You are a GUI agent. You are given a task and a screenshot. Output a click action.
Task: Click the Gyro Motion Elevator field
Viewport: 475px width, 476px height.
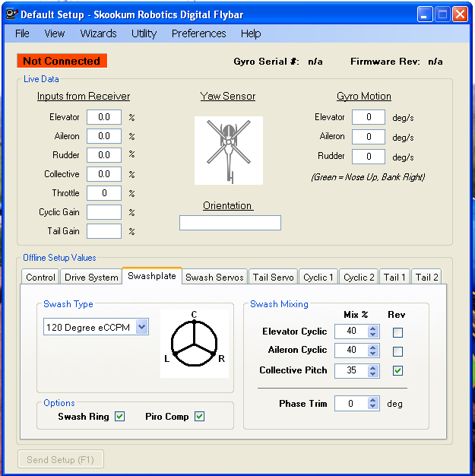[x=369, y=117]
